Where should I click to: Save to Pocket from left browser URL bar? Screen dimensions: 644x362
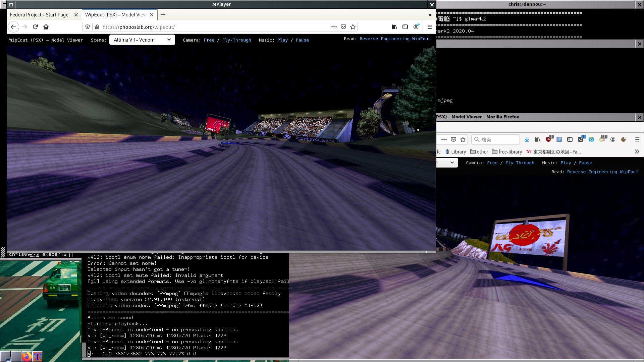tap(343, 27)
